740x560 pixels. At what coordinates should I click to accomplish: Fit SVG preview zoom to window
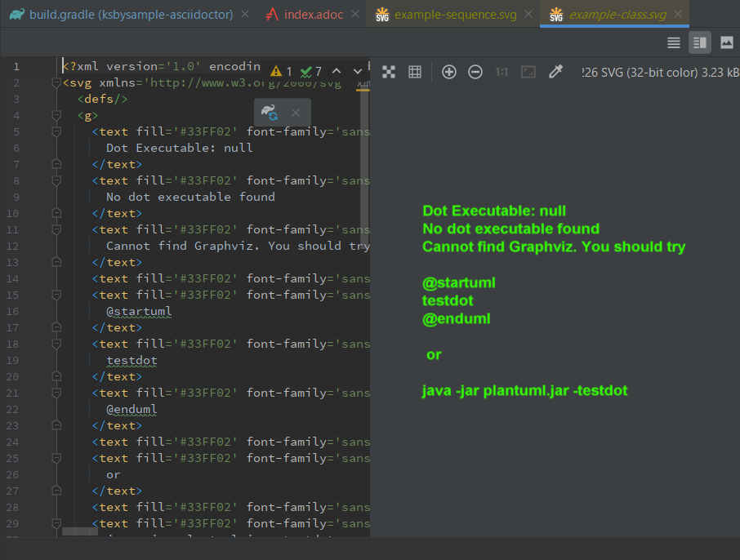point(528,72)
